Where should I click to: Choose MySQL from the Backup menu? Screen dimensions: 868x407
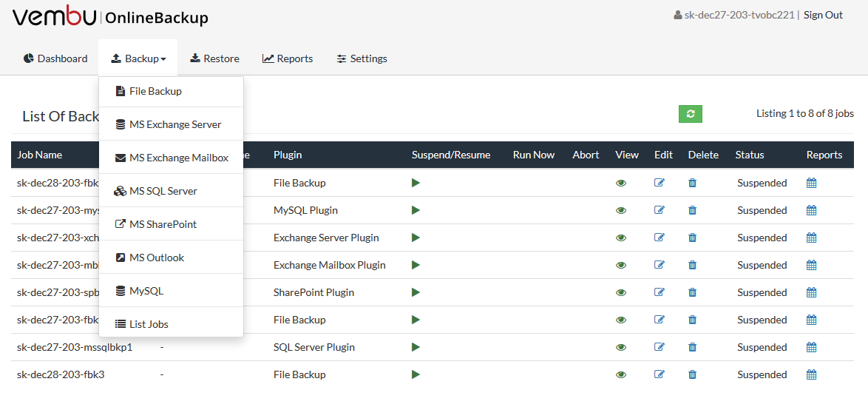click(171, 291)
